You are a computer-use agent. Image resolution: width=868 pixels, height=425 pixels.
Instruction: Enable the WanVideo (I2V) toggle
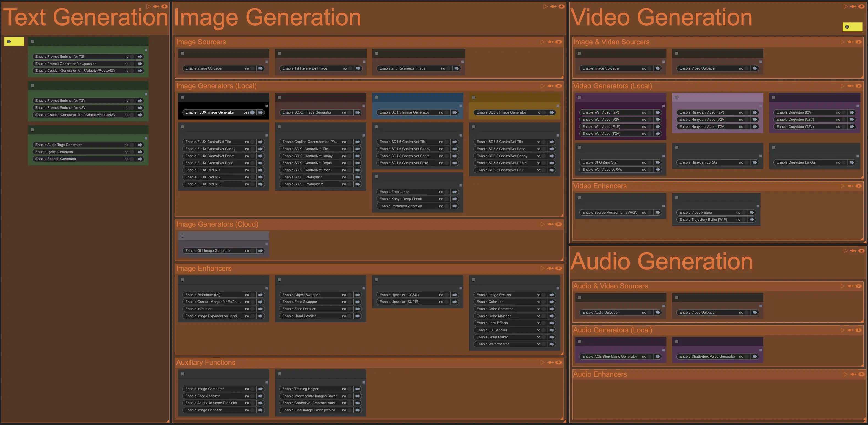click(x=649, y=112)
